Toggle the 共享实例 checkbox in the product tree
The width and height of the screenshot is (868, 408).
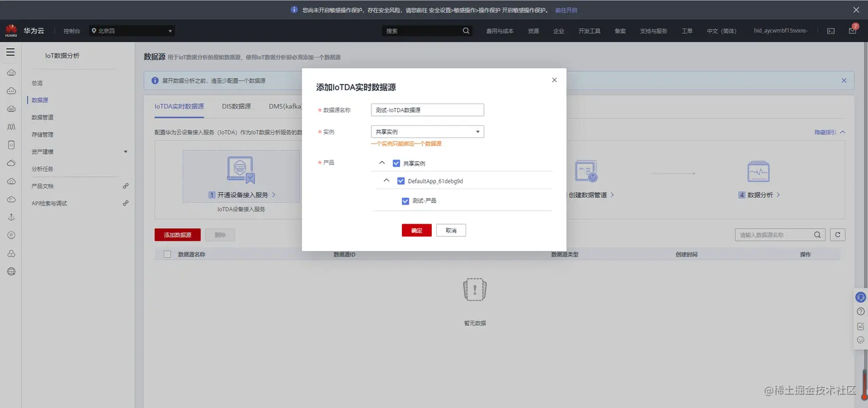[396, 163]
